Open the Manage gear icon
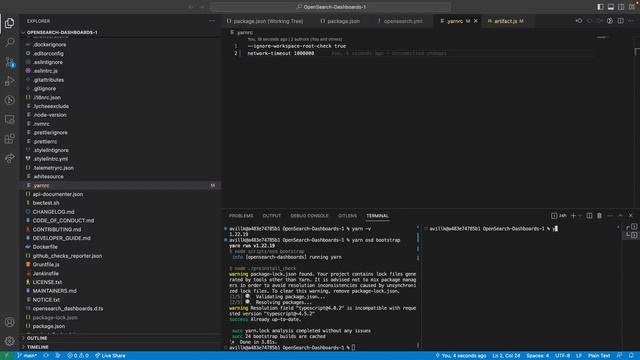This screenshot has height=360, width=640. [10, 341]
